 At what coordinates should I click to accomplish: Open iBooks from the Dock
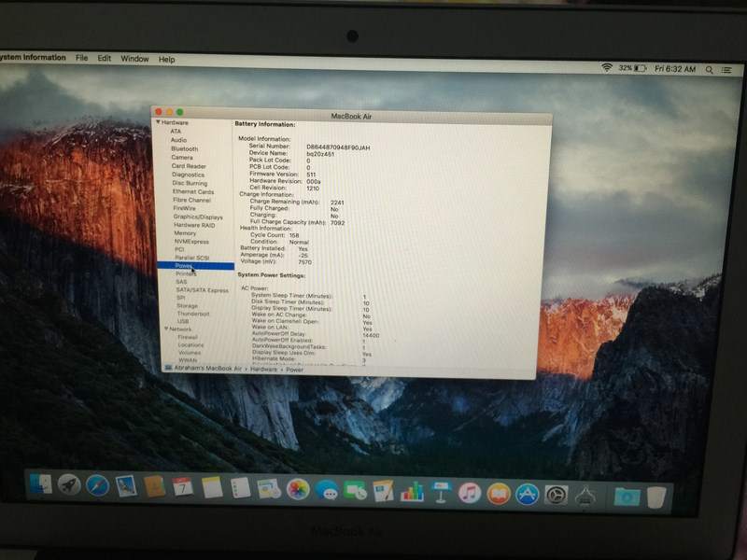click(499, 495)
